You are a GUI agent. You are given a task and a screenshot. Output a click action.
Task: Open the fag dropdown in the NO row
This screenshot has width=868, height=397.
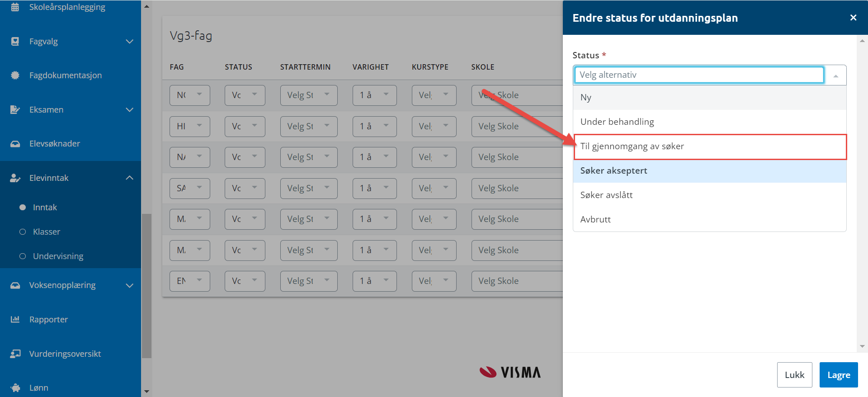click(x=190, y=95)
